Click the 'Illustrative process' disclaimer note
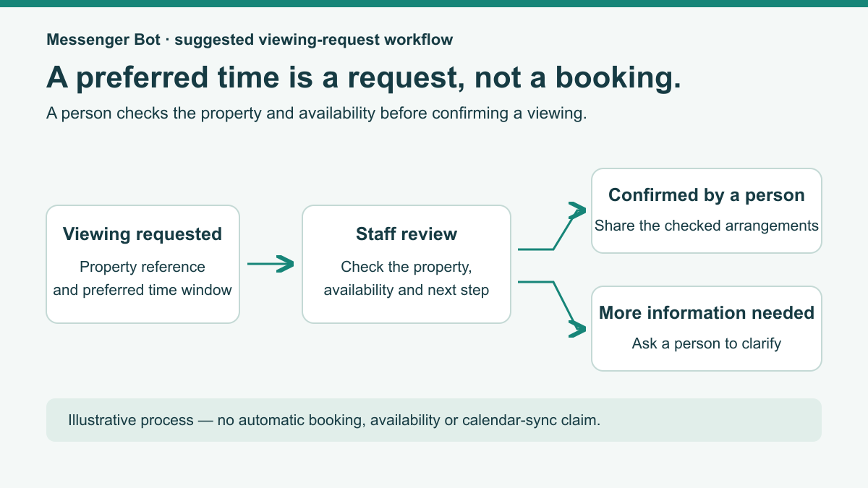This screenshot has height=488, width=868. (x=434, y=420)
